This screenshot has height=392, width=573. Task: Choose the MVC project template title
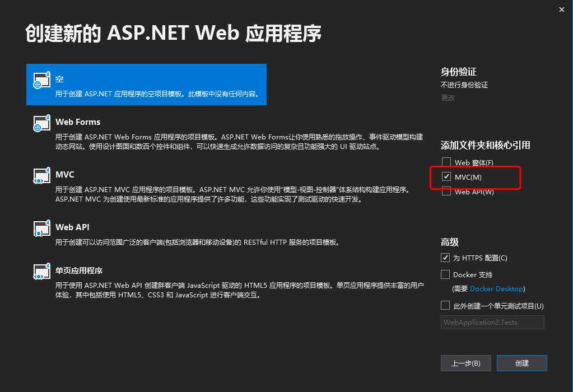tap(65, 175)
